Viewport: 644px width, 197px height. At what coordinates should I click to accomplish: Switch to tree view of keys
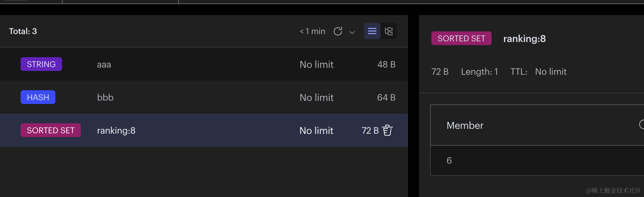[389, 31]
